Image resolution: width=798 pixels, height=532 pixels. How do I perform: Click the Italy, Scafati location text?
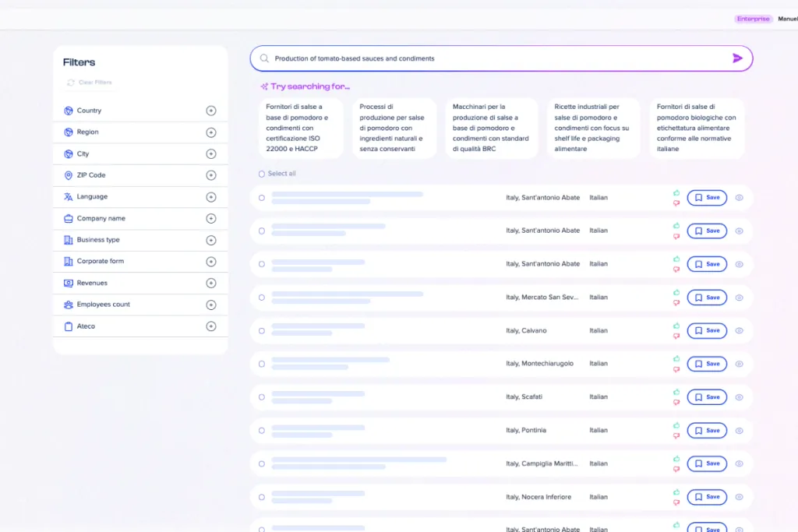point(524,396)
